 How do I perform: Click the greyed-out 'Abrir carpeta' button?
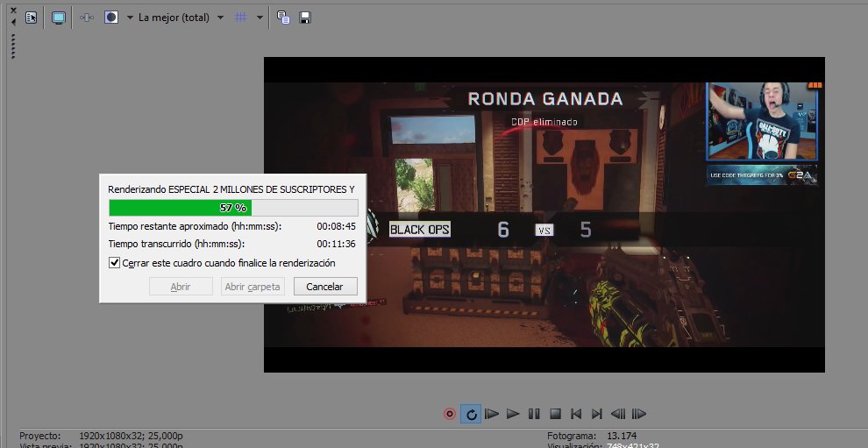point(253,287)
